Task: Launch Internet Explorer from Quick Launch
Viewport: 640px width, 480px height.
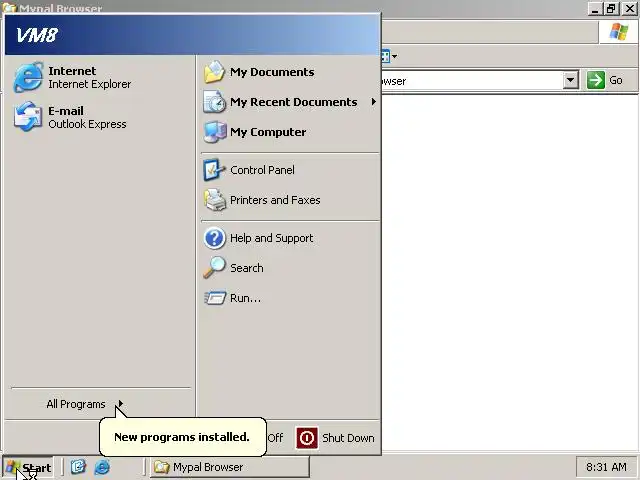Action: pos(102,467)
